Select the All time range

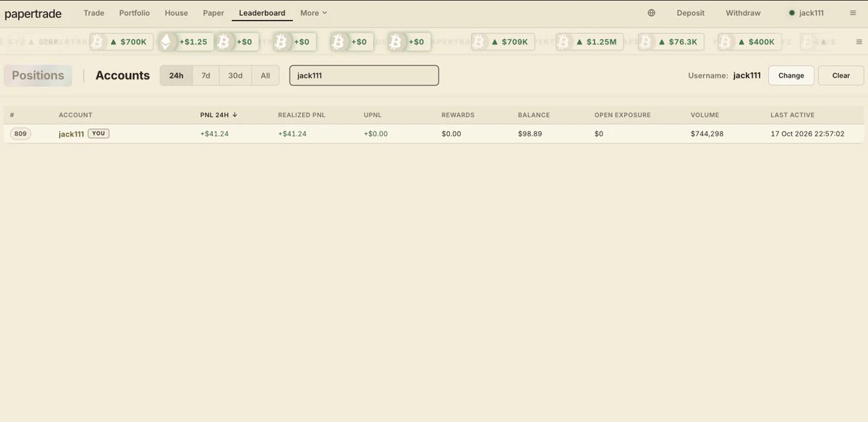point(265,75)
